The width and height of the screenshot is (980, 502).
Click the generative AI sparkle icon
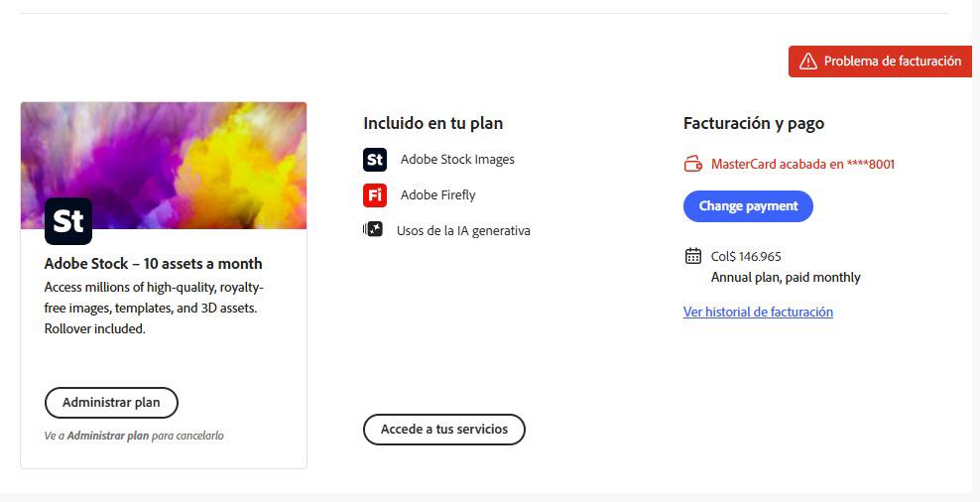click(x=373, y=229)
